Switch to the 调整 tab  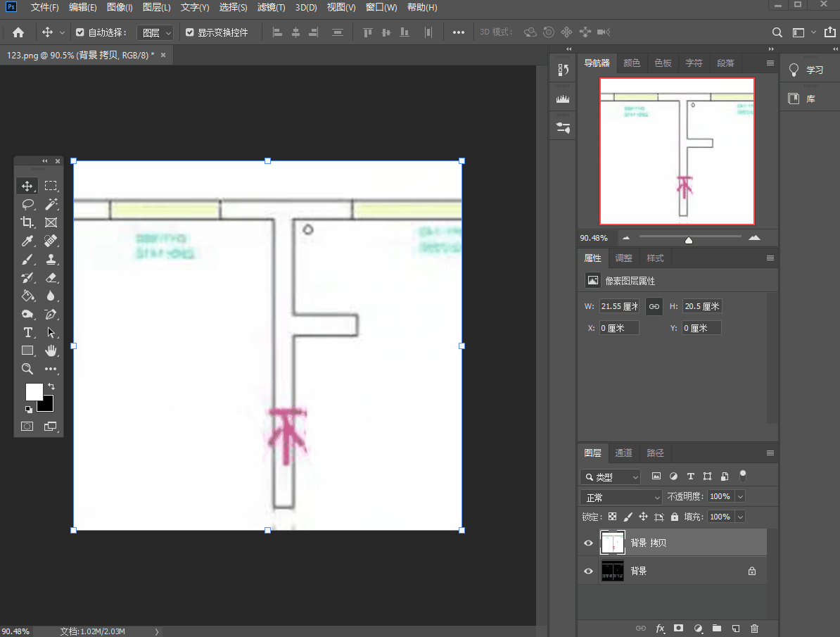pyautogui.click(x=623, y=258)
